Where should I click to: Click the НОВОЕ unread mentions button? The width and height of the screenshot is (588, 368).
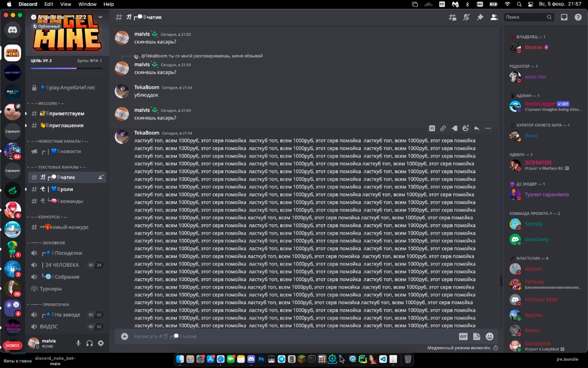13,345
